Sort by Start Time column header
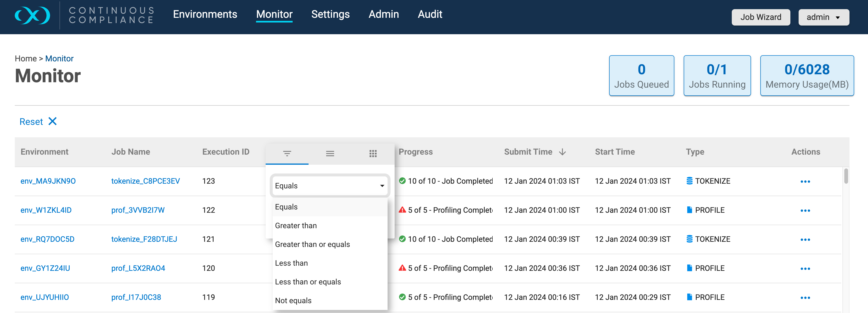Viewport: 868px width, 313px height. 615,152
